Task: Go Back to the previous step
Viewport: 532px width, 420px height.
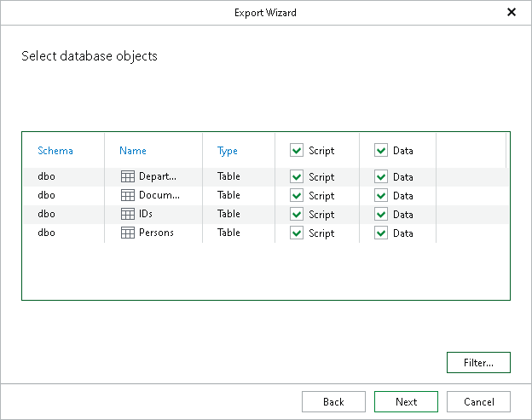Action: (333, 402)
